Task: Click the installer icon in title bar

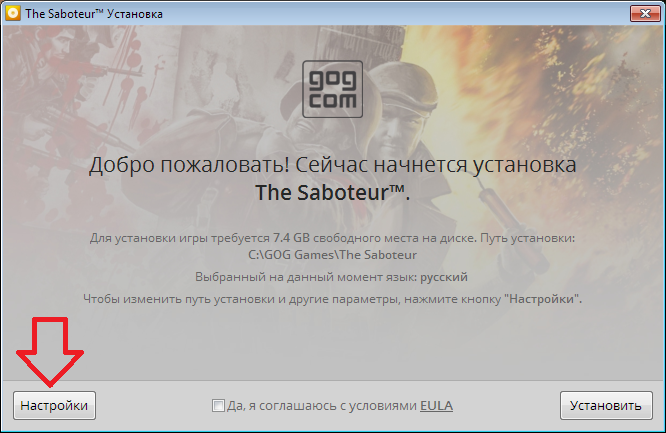Action: point(12,14)
